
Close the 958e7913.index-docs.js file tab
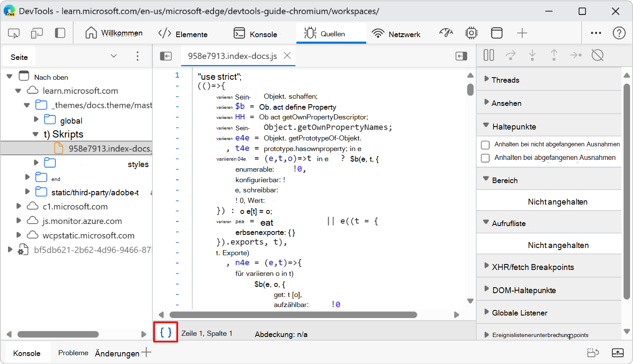coord(287,56)
